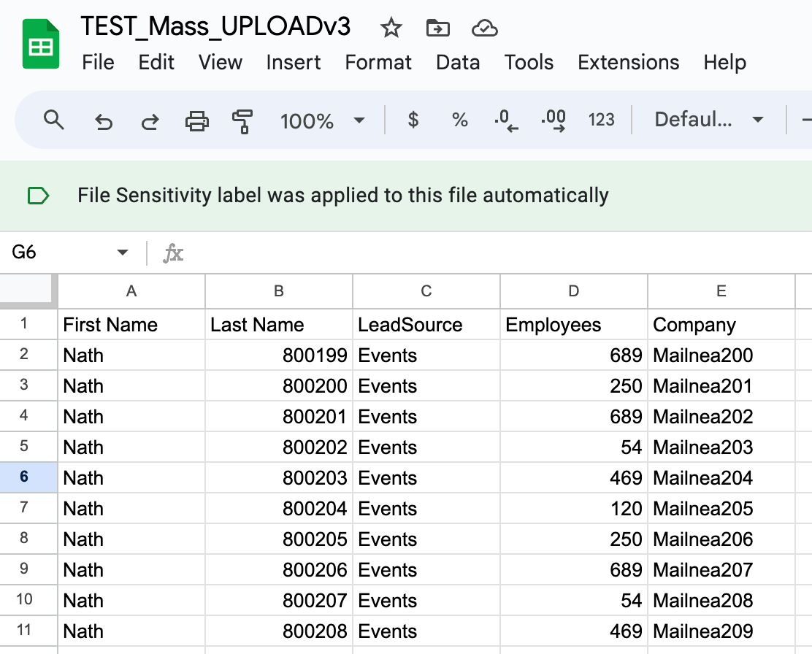Click the Employees header cell
Viewport: 812px width, 654px height.
coord(574,325)
